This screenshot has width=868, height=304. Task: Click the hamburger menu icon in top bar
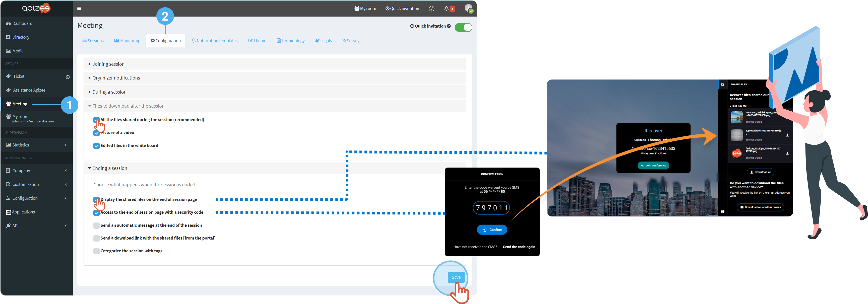79,9
